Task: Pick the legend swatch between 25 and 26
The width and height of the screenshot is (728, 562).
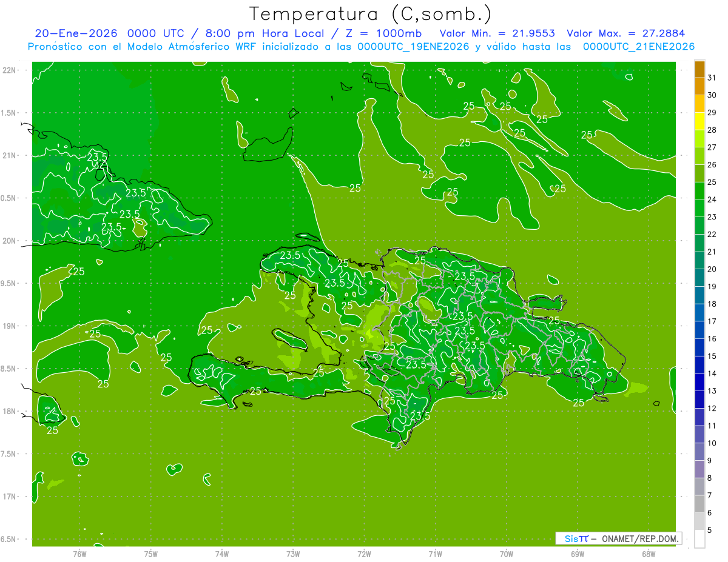Action: [700, 173]
